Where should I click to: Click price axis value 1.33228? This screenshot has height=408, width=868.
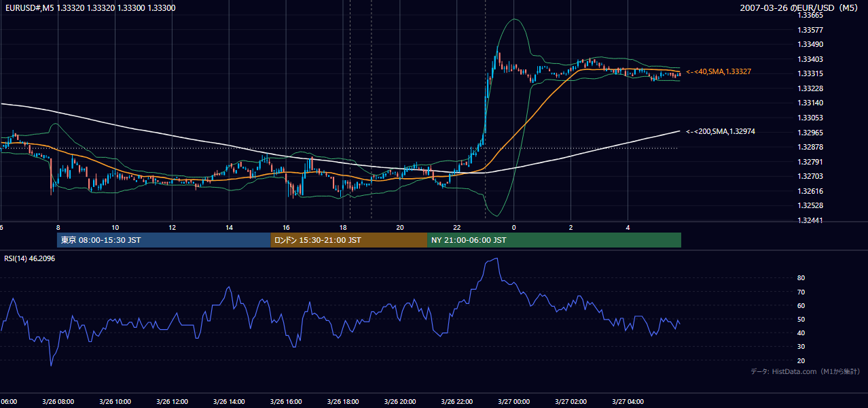(810, 88)
